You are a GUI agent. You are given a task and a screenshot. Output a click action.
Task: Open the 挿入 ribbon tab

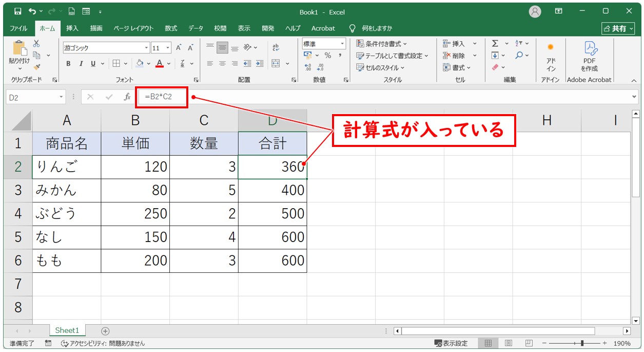(72, 28)
